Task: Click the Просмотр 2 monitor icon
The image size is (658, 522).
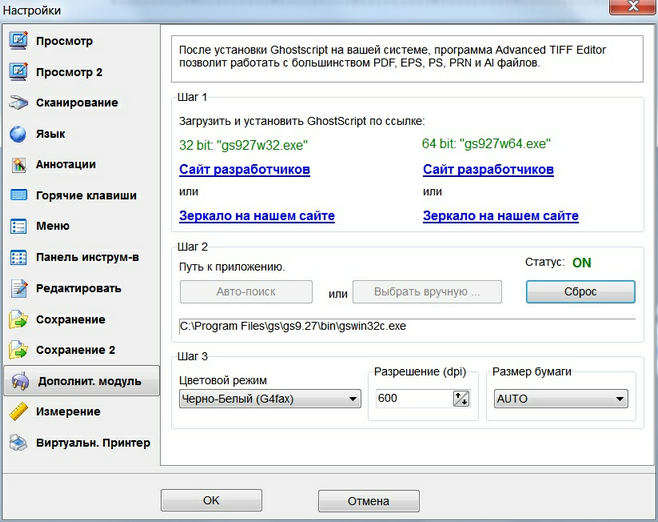Action: tap(18, 72)
